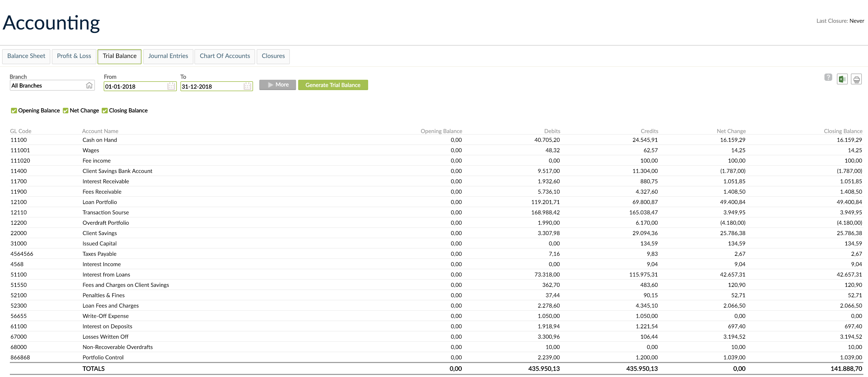Screen dimensions: 868x377
Task: Click the green Excel export icon near the printer
Action: point(842,78)
